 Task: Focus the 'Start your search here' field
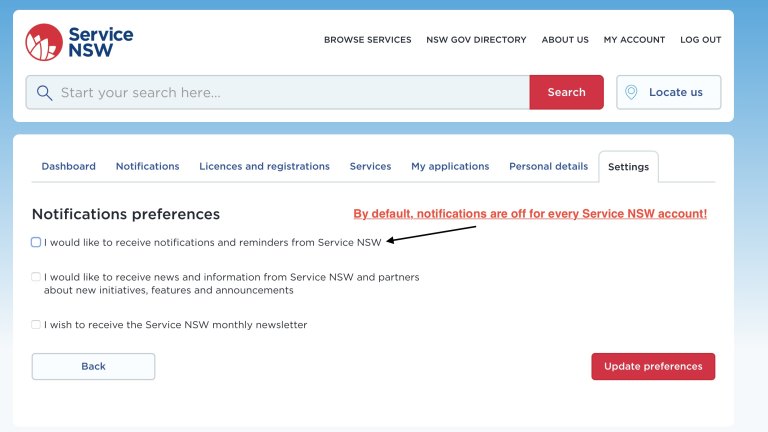(278, 92)
